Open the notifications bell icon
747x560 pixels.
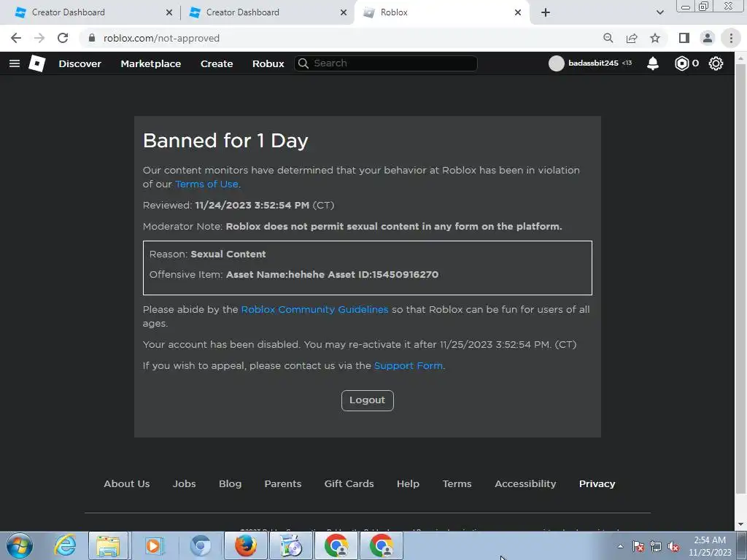[653, 63]
